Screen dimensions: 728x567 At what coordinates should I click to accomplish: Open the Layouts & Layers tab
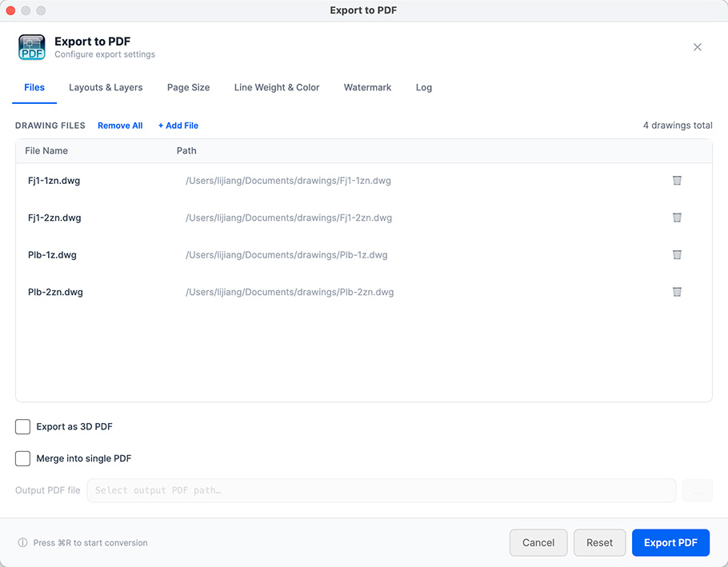point(106,88)
